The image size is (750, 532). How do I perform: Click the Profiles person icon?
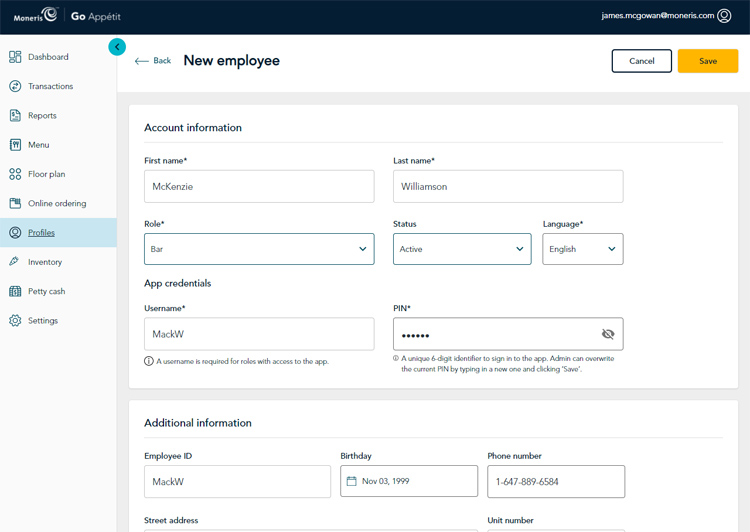(15, 233)
